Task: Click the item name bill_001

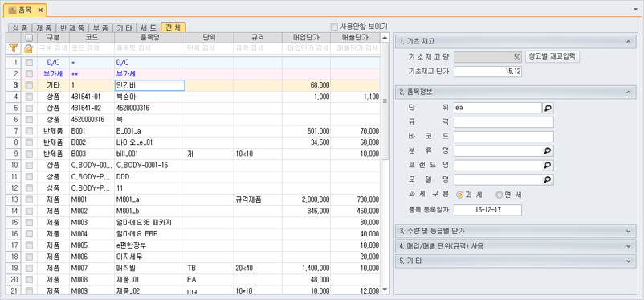Action: [149, 154]
